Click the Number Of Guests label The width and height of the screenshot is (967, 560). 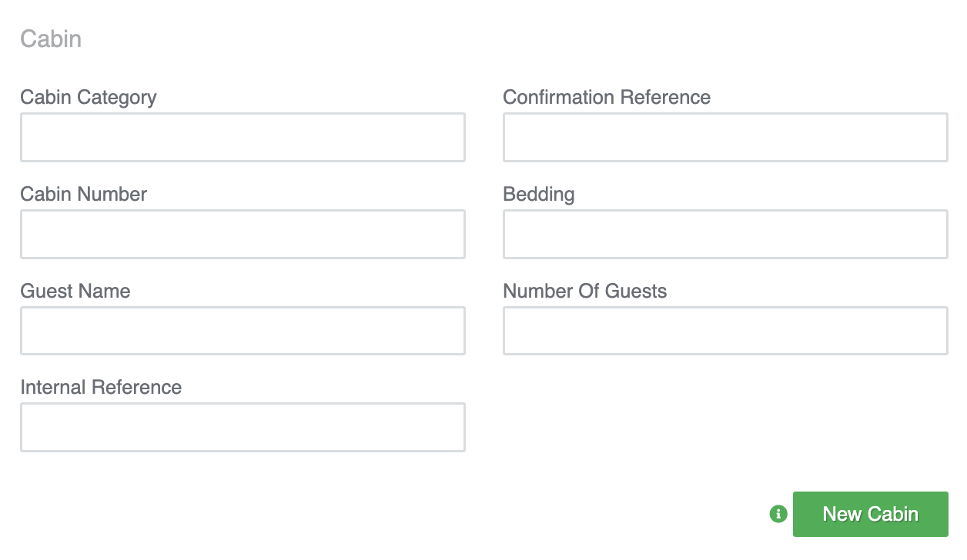point(585,291)
